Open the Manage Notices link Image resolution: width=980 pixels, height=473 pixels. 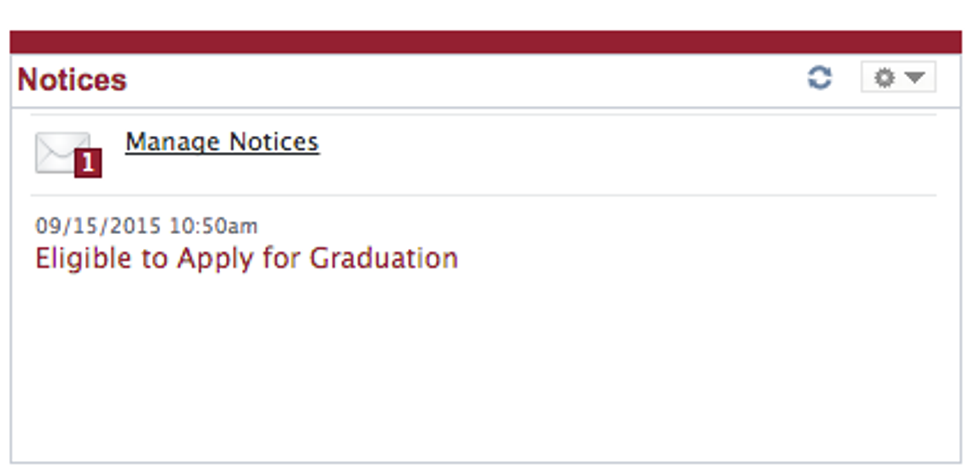(x=222, y=142)
